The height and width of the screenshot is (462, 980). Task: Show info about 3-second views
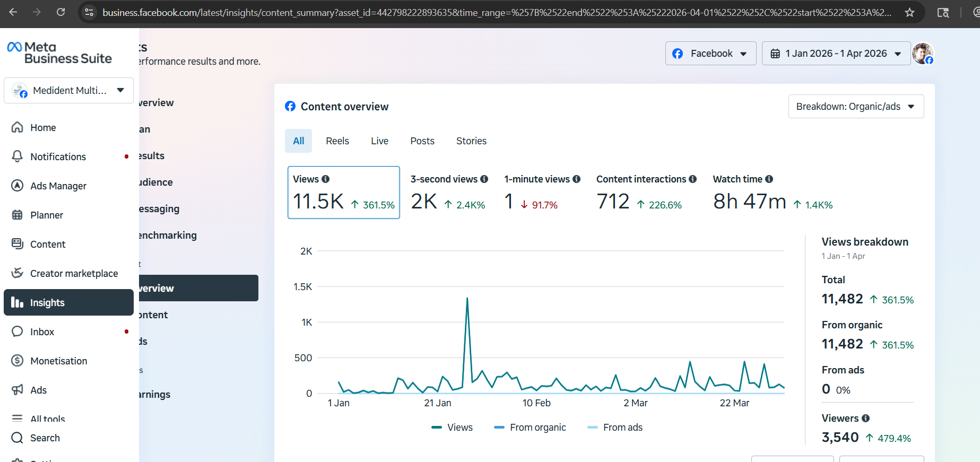point(484,179)
